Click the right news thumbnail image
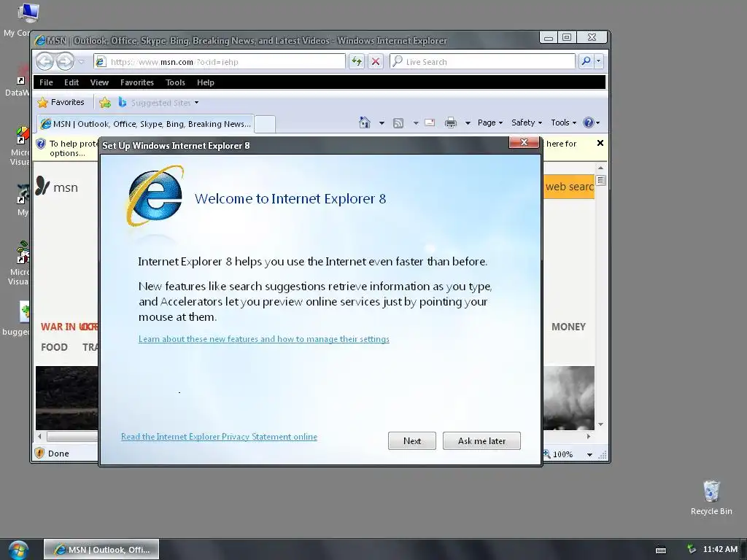Image resolution: width=747 pixels, height=560 pixels. tap(569, 398)
